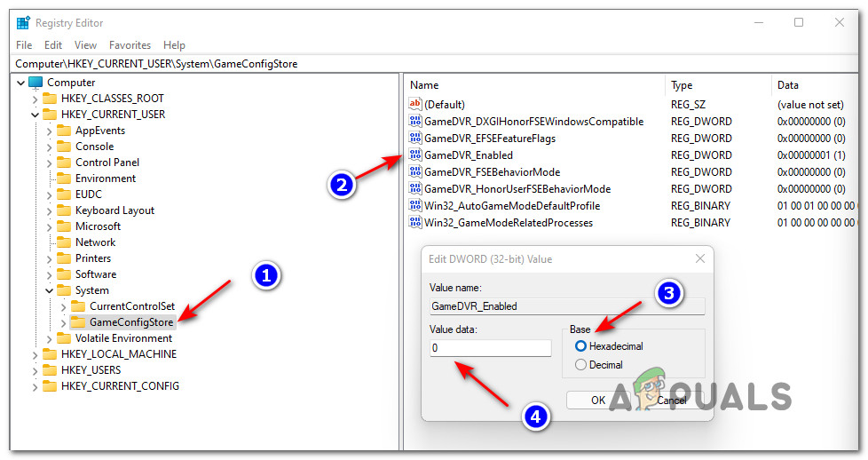Select the GameDVR_FSEBehaviorMode value
Image resolution: width=868 pixels, height=460 pixels.
(x=492, y=172)
